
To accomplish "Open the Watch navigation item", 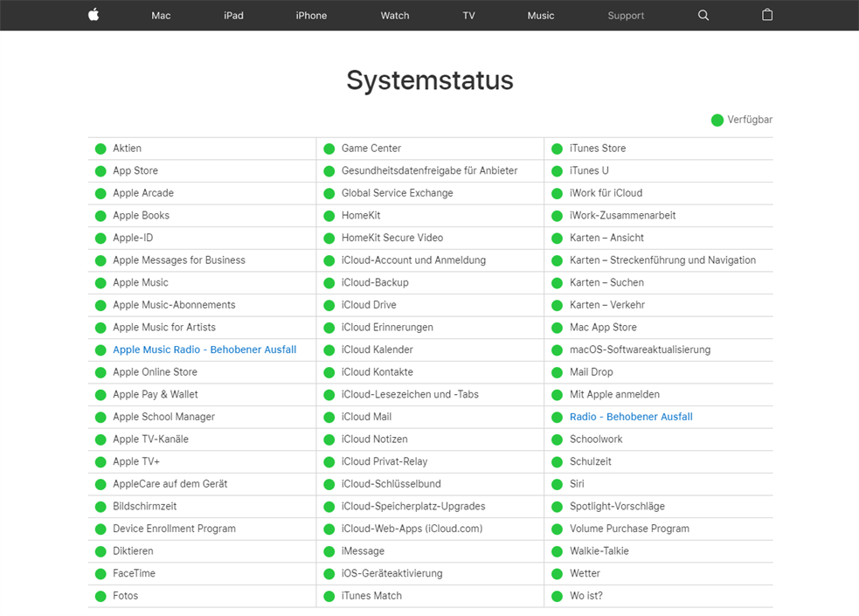I will click(395, 16).
